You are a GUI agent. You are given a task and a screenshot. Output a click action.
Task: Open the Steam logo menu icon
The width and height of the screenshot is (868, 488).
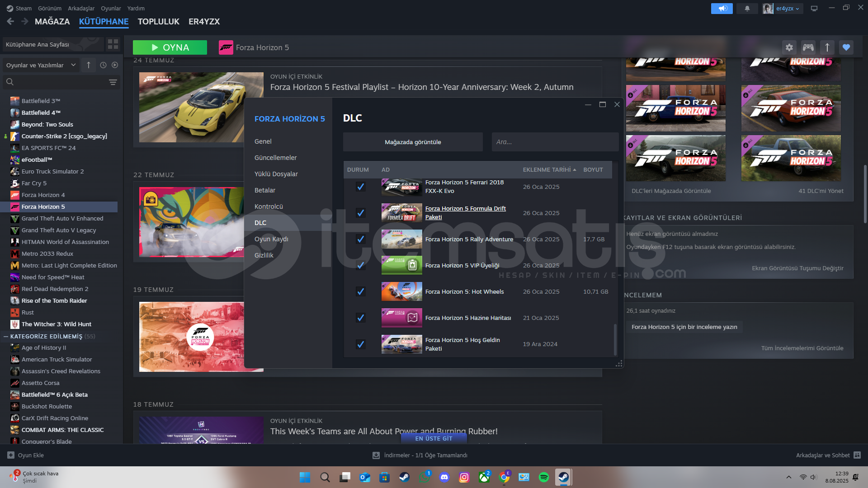pos(9,8)
